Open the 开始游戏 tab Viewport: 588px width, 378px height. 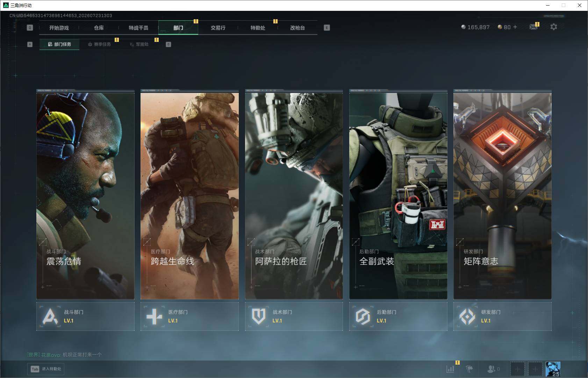coord(59,28)
